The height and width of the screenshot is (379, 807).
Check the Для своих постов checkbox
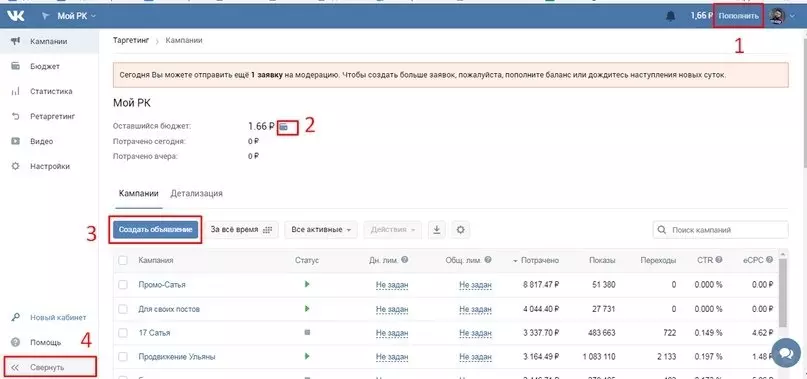pyautogui.click(x=122, y=309)
